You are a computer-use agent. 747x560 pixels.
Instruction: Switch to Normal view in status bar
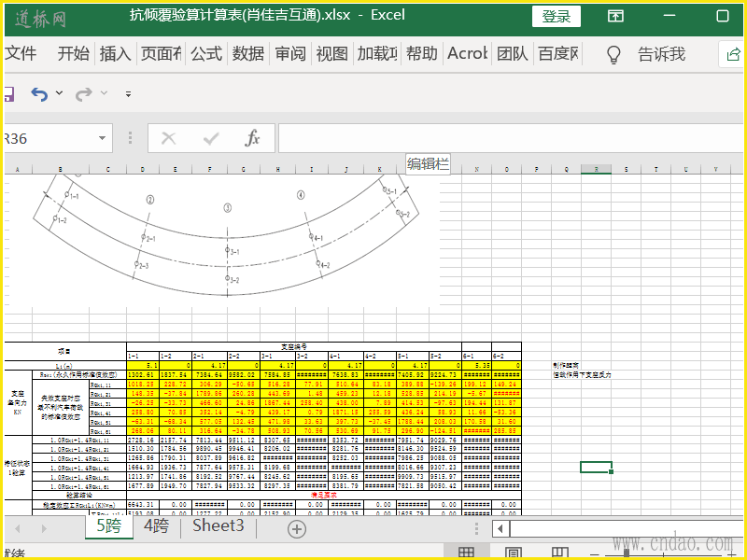pos(466,553)
